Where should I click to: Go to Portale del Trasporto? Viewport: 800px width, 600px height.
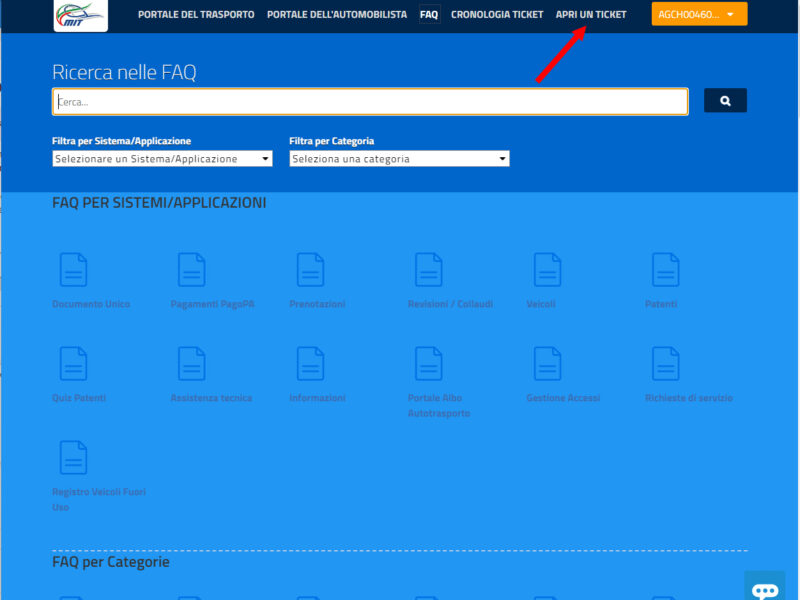coord(196,15)
